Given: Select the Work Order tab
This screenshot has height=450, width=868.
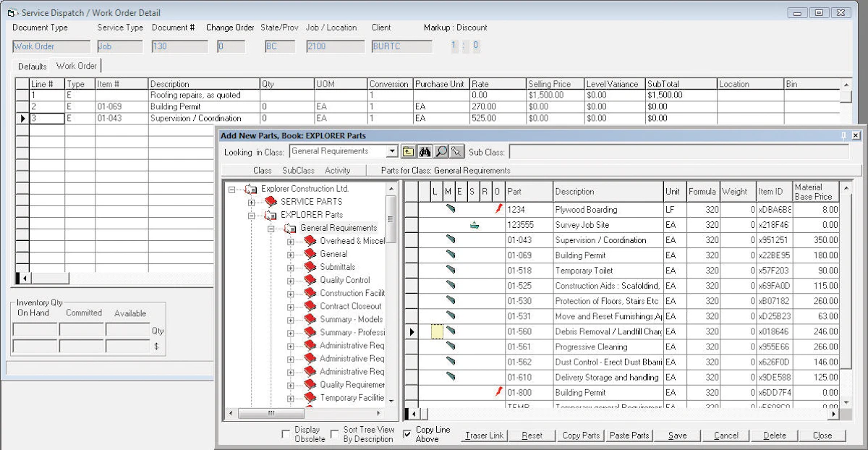Looking at the screenshot, I should coord(77,66).
